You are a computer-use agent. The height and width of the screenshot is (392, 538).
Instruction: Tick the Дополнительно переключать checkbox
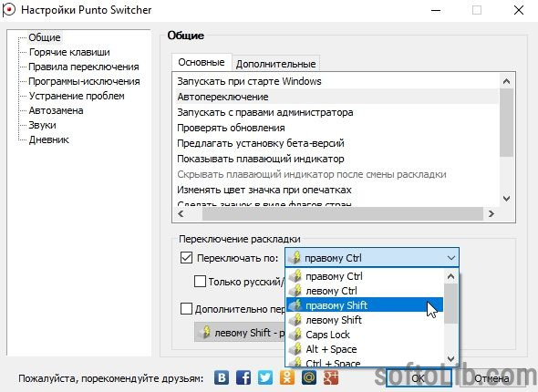click(186, 309)
